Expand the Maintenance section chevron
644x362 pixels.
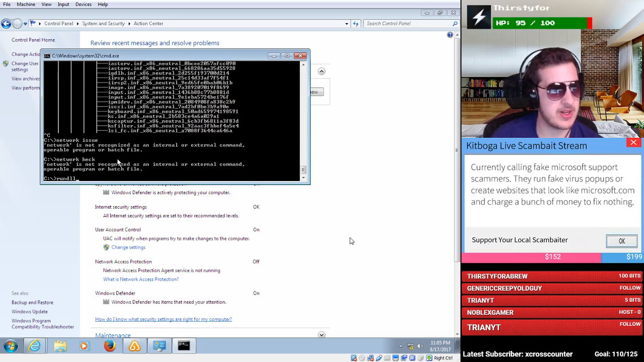pyautogui.click(x=321, y=335)
